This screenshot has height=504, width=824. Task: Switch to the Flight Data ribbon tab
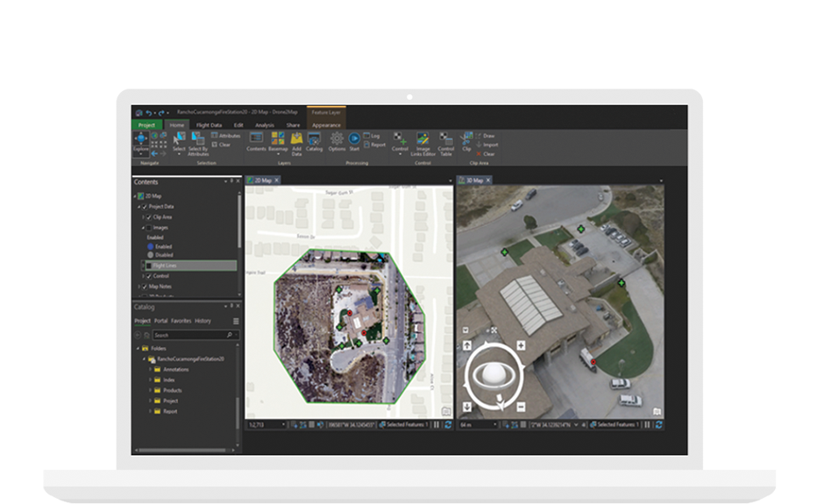pyautogui.click(x=209, y=125)
